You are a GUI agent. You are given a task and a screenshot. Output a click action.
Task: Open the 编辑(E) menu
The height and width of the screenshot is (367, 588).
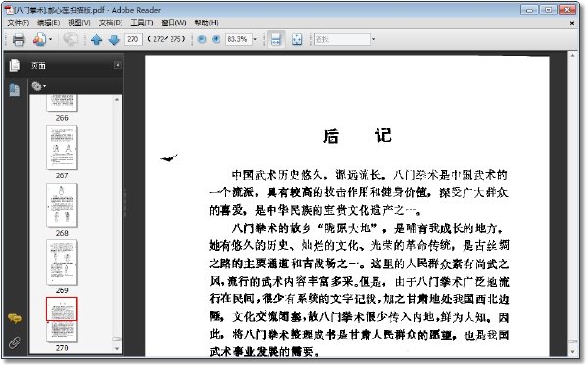(48, 23)
